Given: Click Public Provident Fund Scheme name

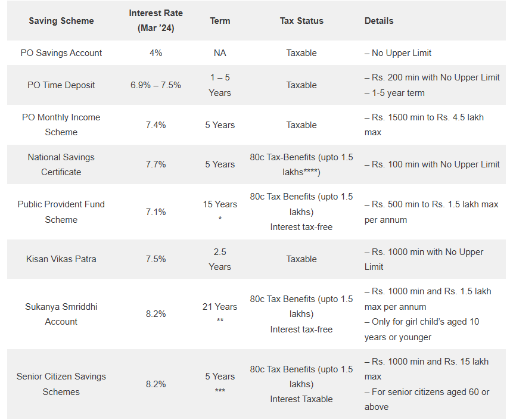Looking at the screenshot, I should click(61, 212).
